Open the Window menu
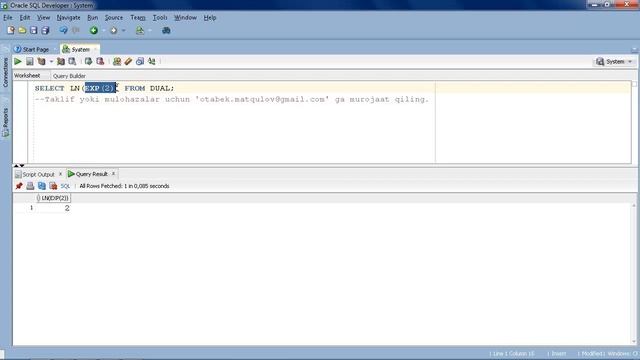 click(x=185, y=18)
